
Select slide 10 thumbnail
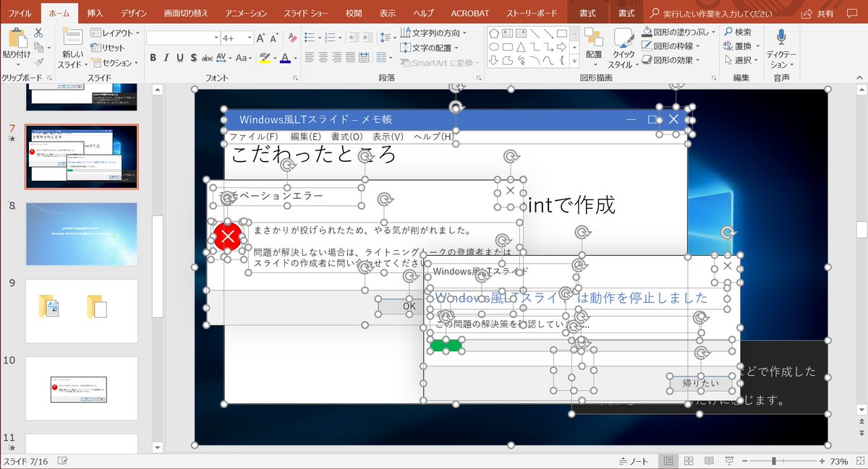click(82, 388)
